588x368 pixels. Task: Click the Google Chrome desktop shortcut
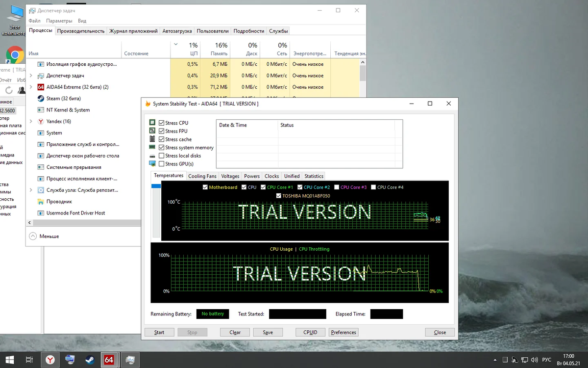(x=15, y=55)
